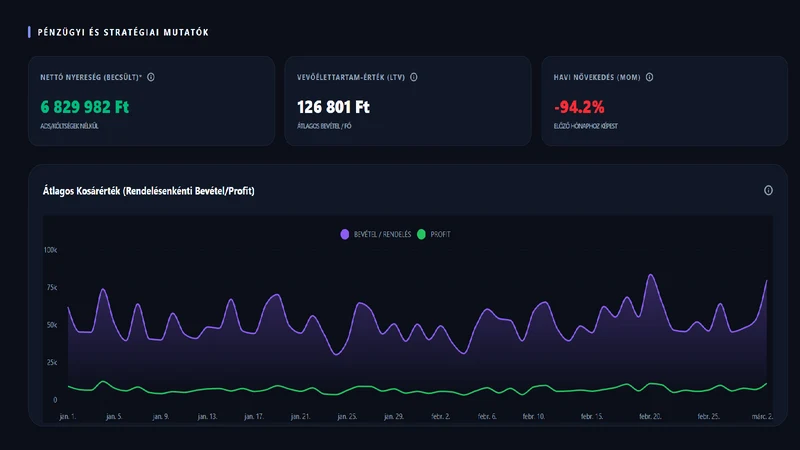Select the márc. 2. axis label

[762, 416]
